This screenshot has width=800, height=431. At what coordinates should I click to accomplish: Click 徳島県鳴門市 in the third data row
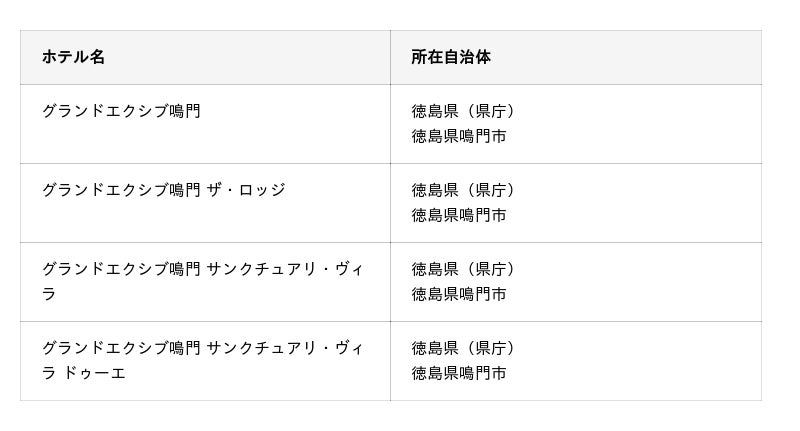(459, 294)
